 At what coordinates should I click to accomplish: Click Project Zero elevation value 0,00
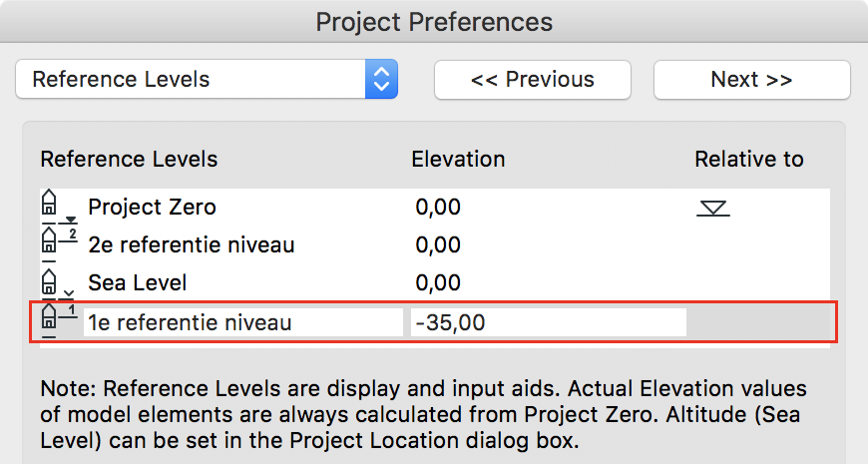tap(438, 208)
